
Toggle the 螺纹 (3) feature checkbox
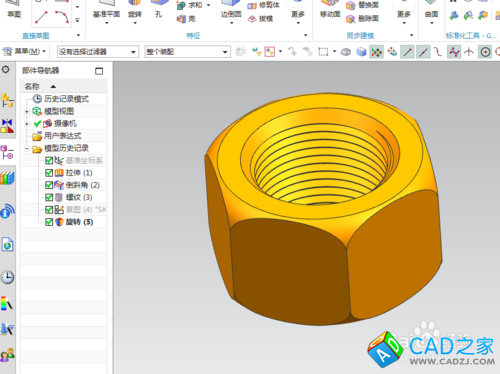pos(49,197)
